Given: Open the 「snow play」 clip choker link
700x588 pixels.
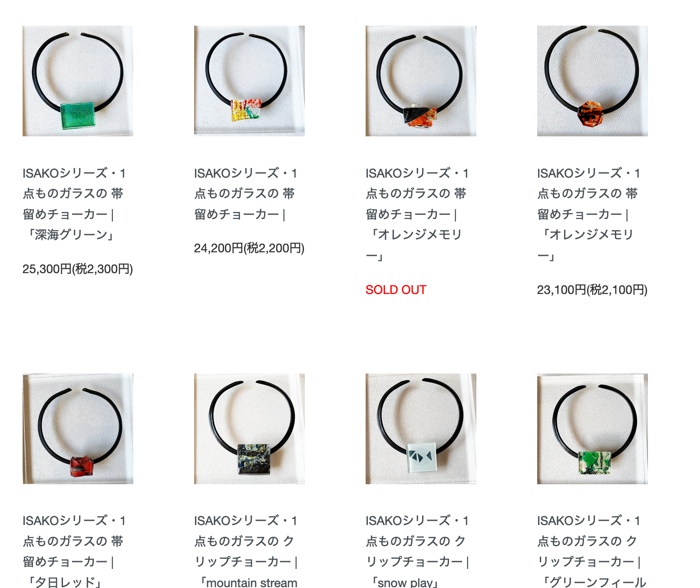Looking at the screenshot, I should (418, 551).
